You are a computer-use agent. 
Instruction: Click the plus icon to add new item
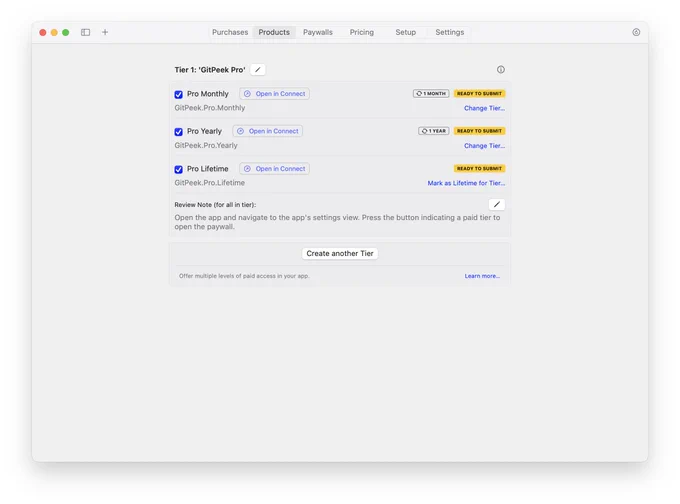[x=105, y=32]
